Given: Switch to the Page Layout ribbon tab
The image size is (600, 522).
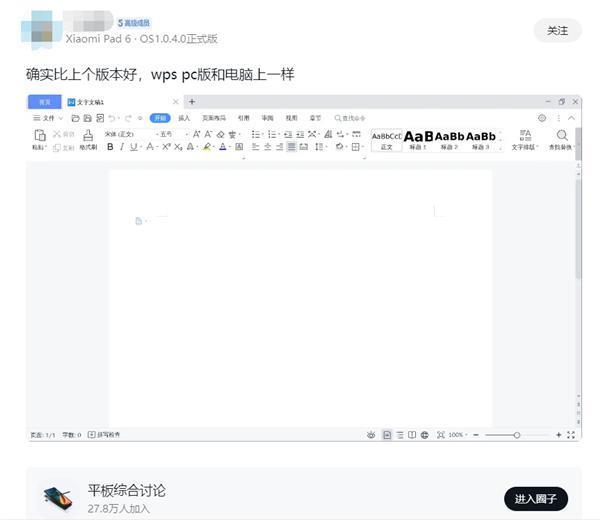Looking at the screenshot, I should pyautogui.click(x=214, y=118).
